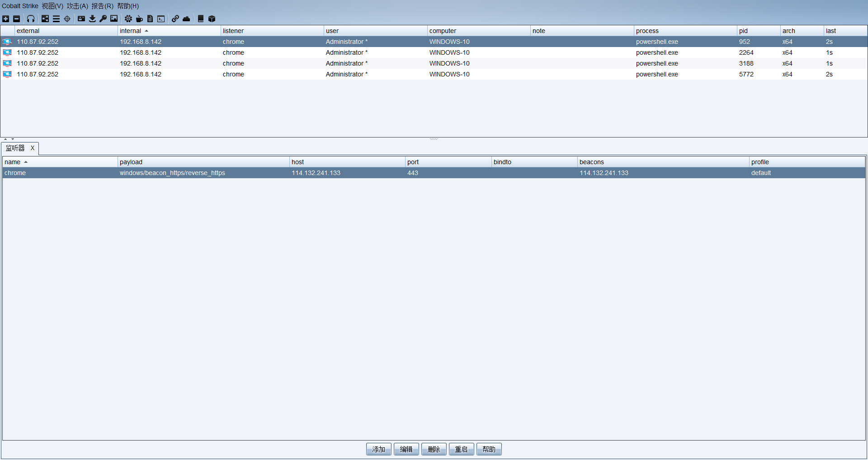Sort listeners by beacons column header
The height and width of the screenshot is (460, 868).
pos(663,162)
